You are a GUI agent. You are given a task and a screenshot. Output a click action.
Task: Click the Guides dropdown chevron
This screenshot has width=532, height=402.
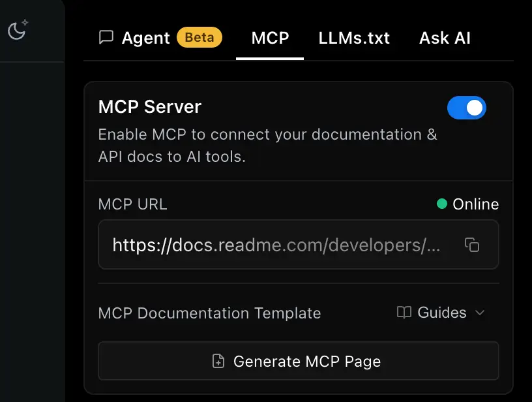[480, 313]
